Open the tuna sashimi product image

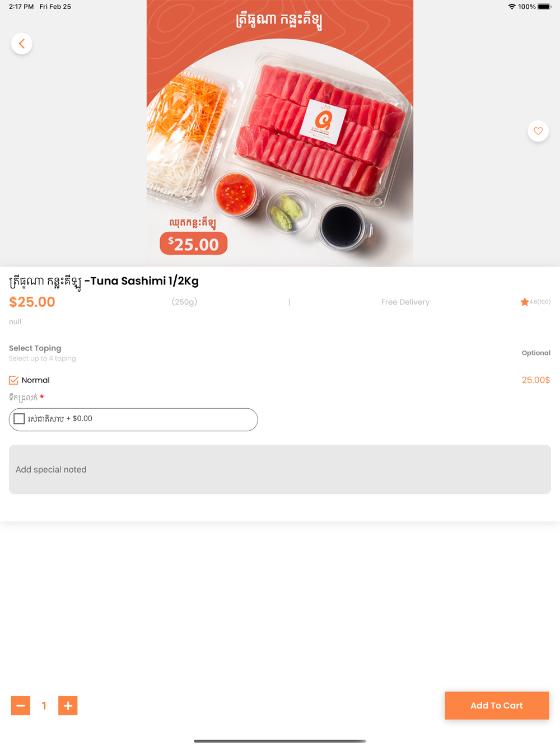click(x=280, y=133)
